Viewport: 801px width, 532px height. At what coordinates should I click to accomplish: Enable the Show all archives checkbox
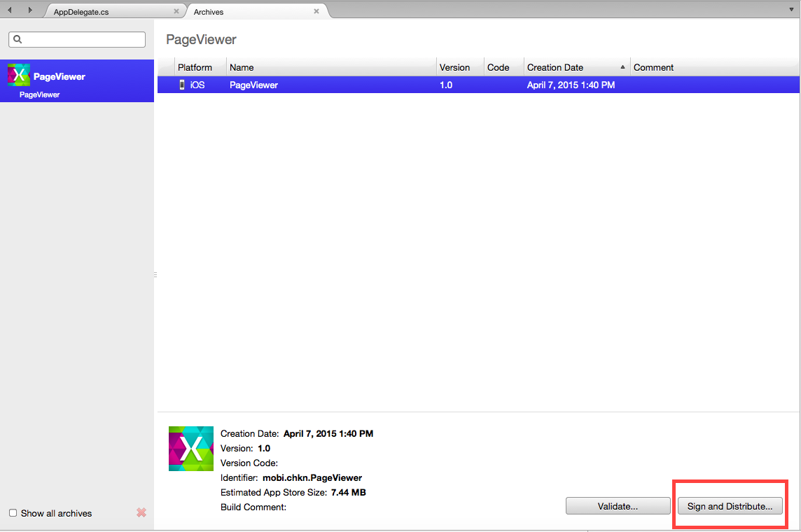(x=12, y=512)
